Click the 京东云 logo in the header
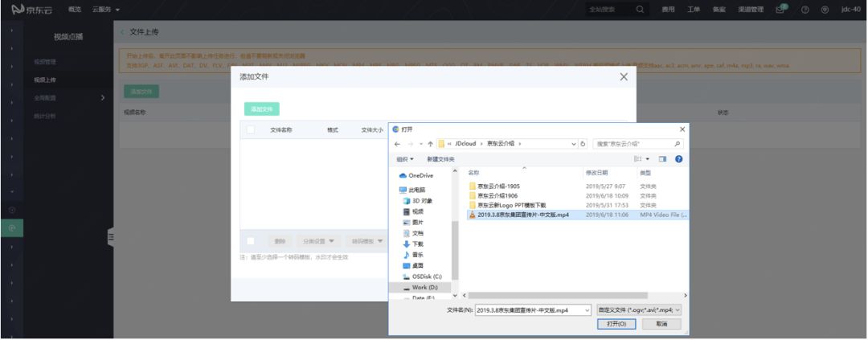The image size is (868, 340). coord(32,10)
